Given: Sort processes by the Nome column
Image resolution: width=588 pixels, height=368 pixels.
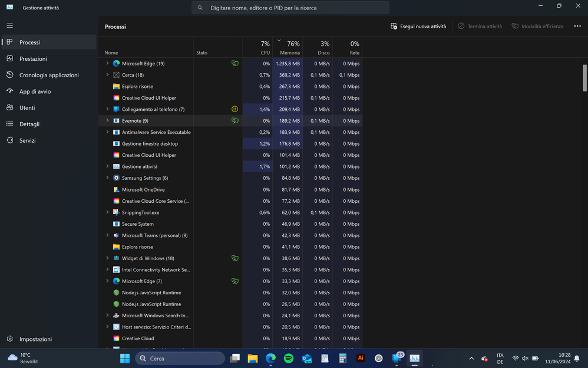Looking at the screenshot, I should pos(147,47).
